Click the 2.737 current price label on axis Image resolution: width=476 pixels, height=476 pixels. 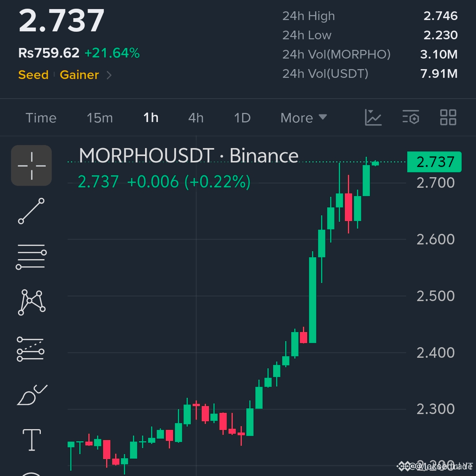(x=434, y=162)
